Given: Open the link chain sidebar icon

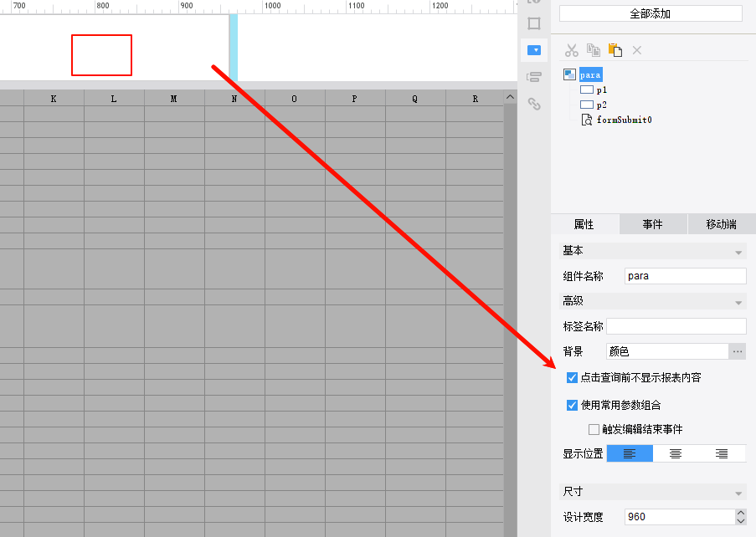Looking at the screenshot, I should tap(534, 104).
